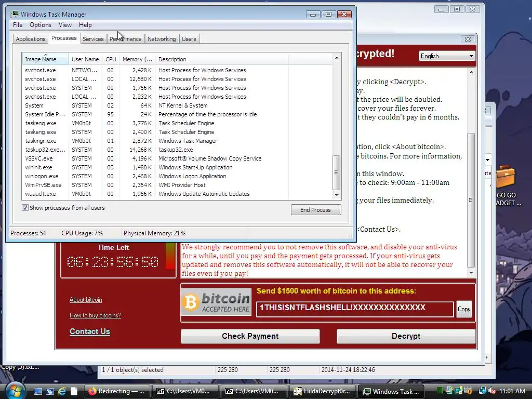Click the Contact Us link
532x399 pixels.
click(x=89, y=331)
